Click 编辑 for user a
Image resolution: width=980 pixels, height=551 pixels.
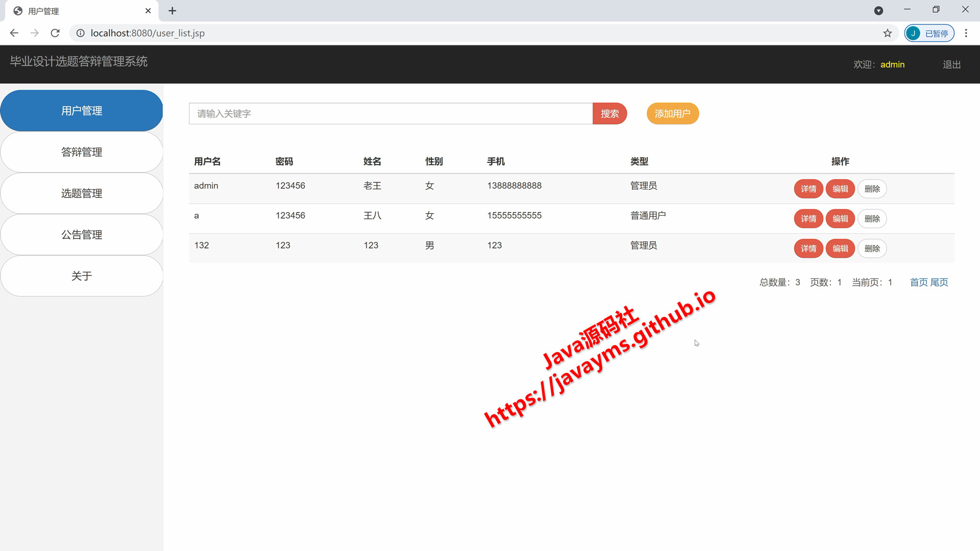[840, 219]
